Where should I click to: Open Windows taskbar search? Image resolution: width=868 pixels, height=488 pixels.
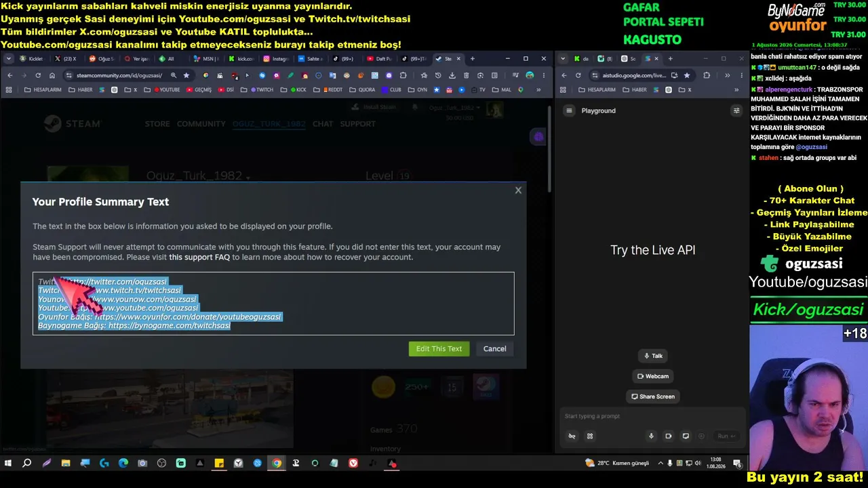[27, 464]
